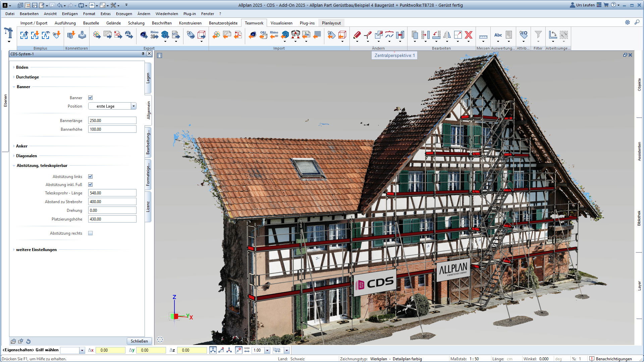Image resolution: width=644 pixels, height=362 pixels.
Task: Click the Cinema 4D export icon
Action: click(144, 35)
